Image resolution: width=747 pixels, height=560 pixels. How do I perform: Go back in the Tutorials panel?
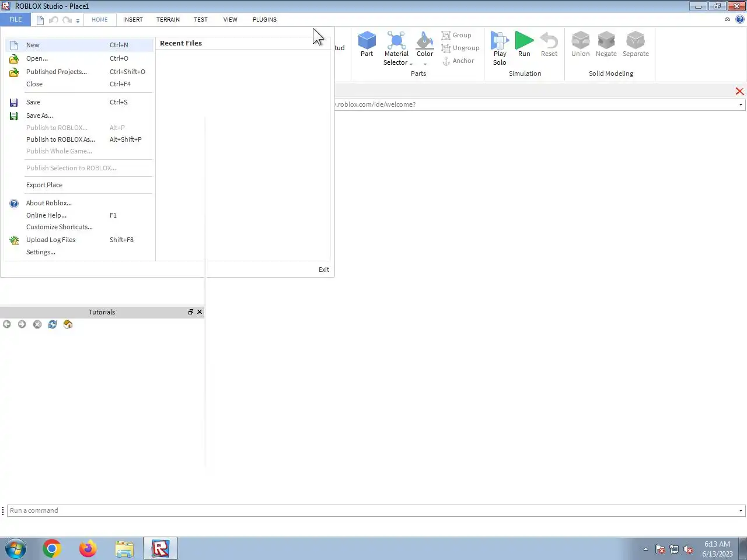(7, 324)
